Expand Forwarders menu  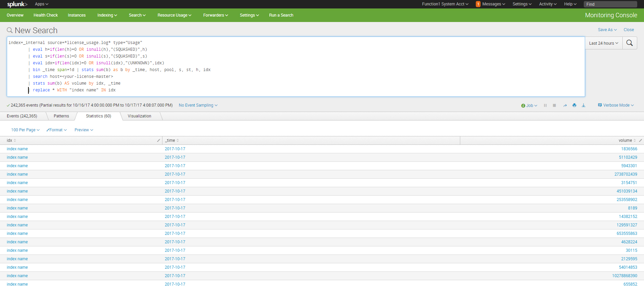point(216,15)
